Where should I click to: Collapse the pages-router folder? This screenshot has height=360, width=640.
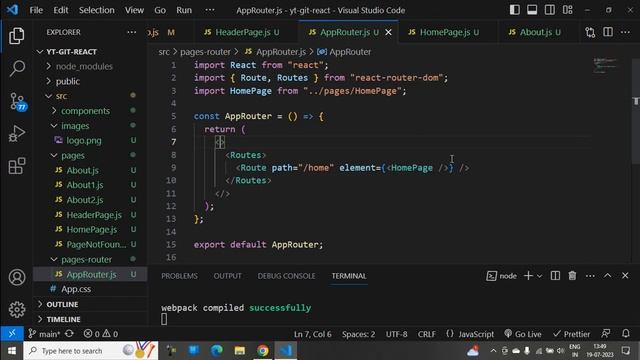90,260
